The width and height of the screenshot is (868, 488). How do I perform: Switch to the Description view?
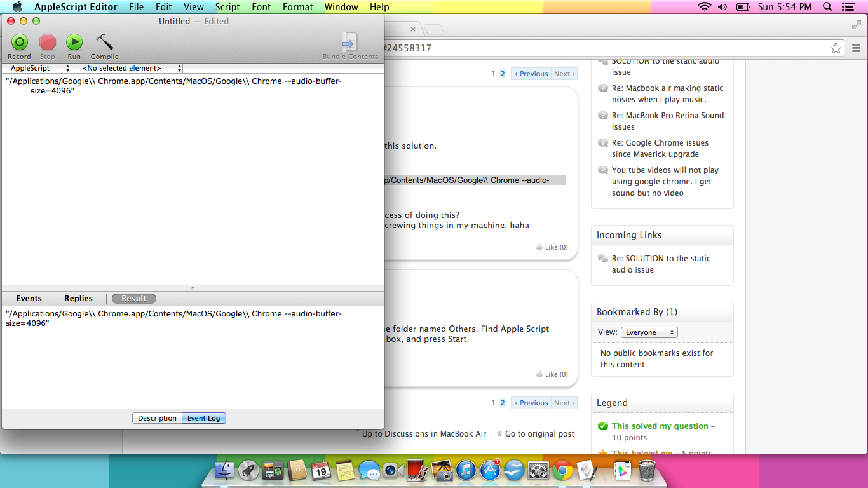[157, 418]
